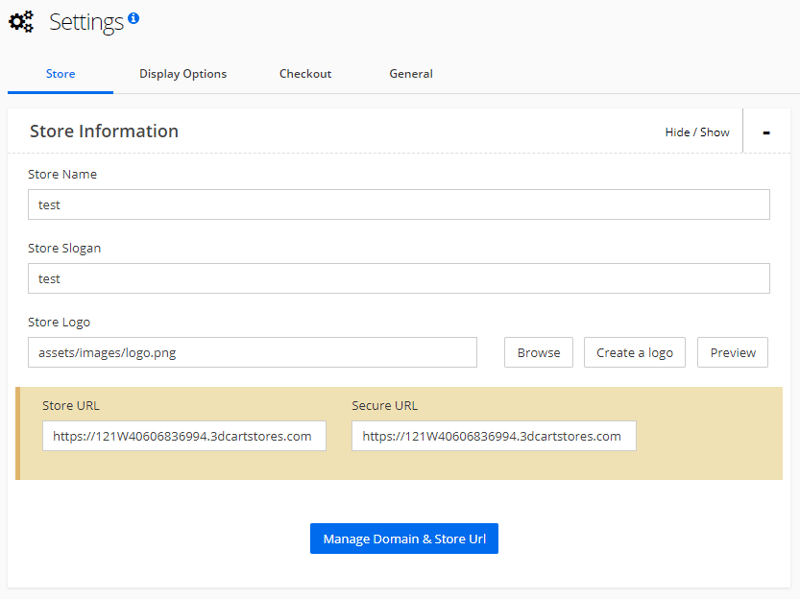The image size is (800, 599).
Task: Click the Secure URL label
Action: click(385, 406)
